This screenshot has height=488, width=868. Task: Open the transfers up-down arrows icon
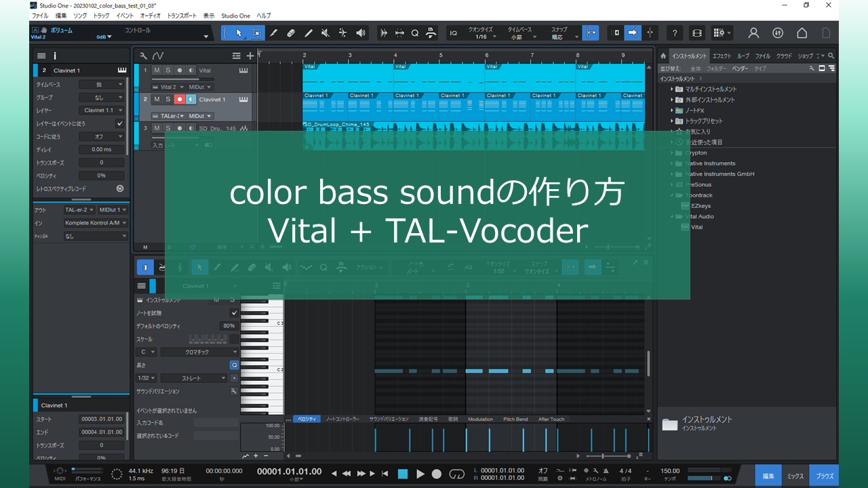point(778,33)
